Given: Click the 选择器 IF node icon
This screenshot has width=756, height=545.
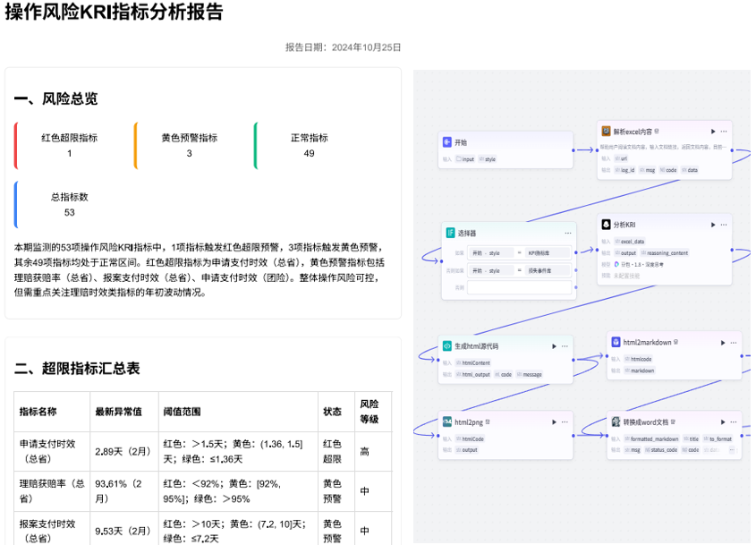Looking at the screenshot, I should (x=450, y=233).
